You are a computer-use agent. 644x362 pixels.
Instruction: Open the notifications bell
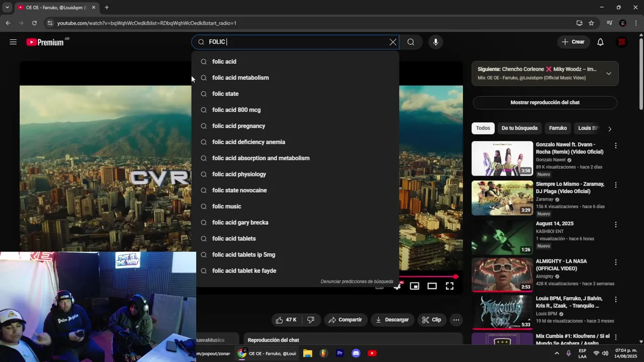[x=600, y=42]
